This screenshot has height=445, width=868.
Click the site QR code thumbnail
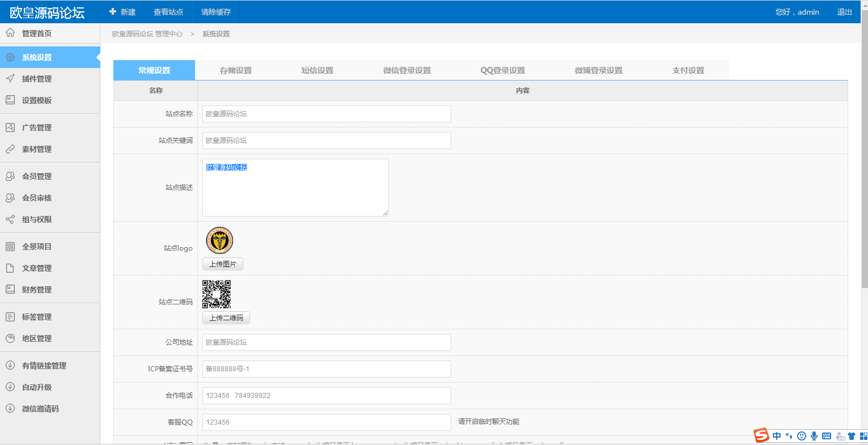(x=217, y=294)
